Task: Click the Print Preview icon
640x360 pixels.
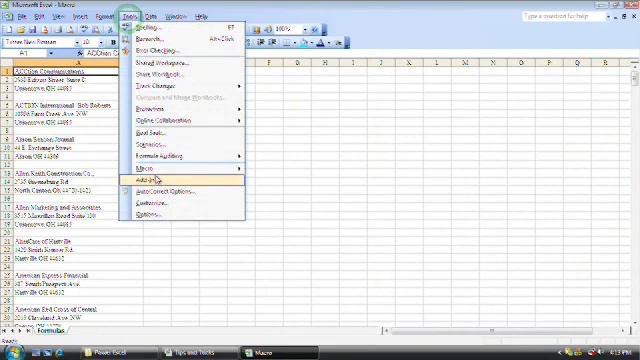Action: tap(70, 29)
